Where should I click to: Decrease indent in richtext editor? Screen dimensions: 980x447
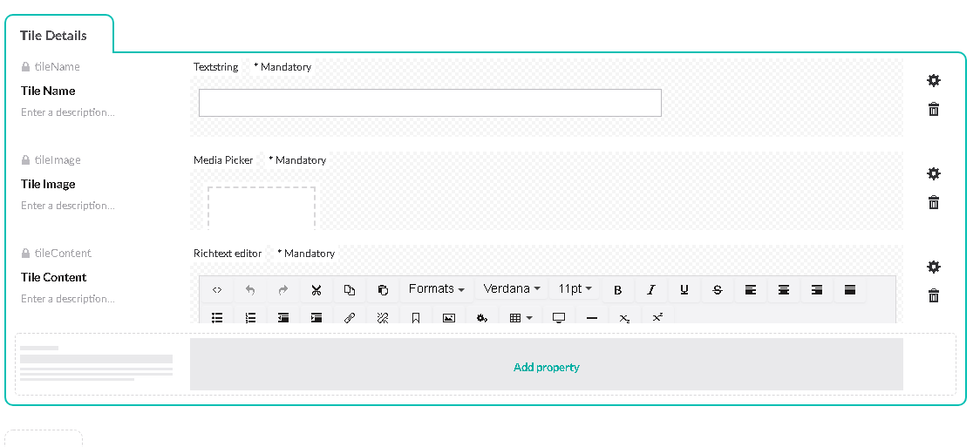click(x=283, y=317)
